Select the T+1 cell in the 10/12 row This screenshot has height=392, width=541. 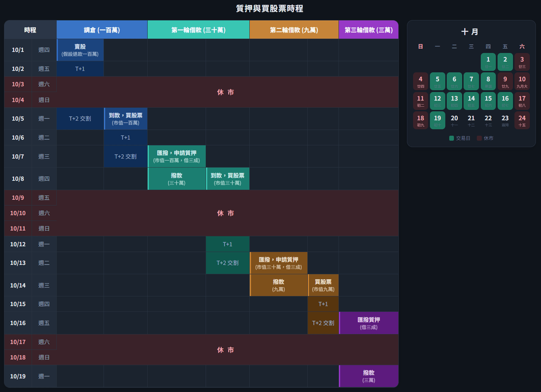pos(228,244)
